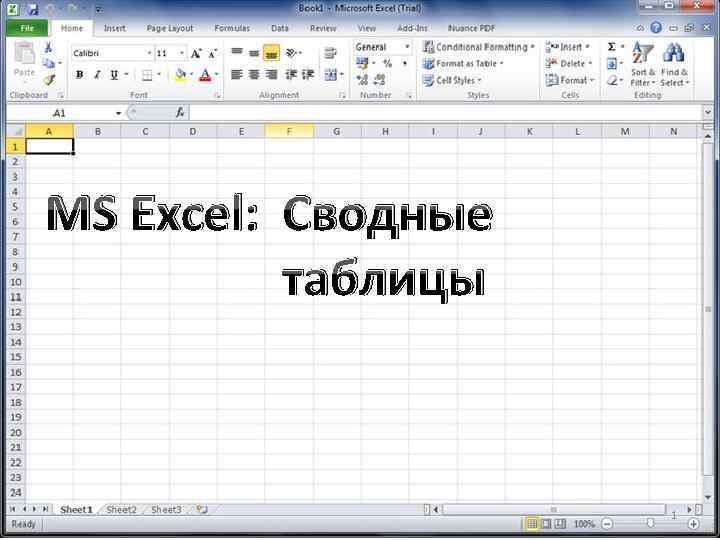
Task: Open the Name Box dropdown arrow
Action: (118, 112)
